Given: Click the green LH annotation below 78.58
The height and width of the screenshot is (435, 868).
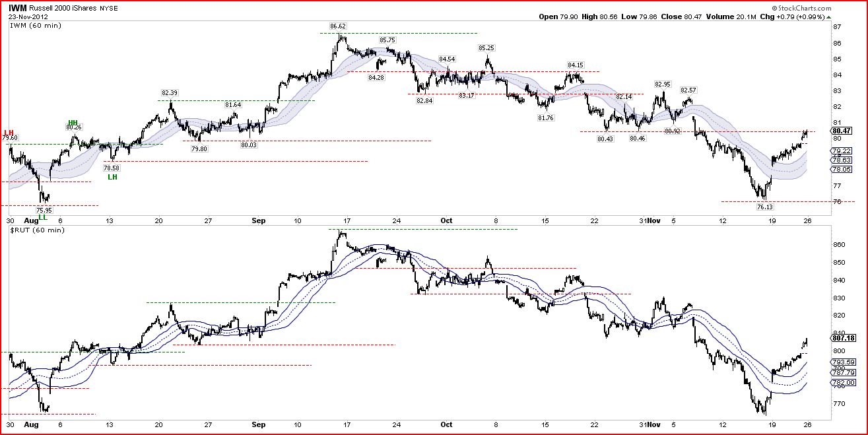Looking at the screenshot, I should (x=113, y=176).
